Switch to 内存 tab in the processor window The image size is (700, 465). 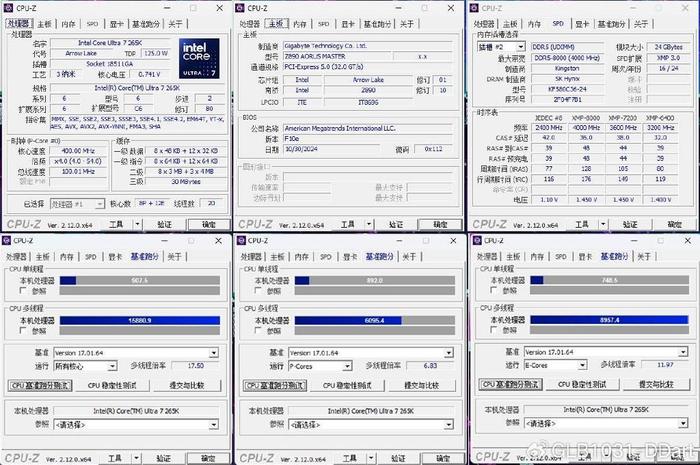[x=68, y=24]
